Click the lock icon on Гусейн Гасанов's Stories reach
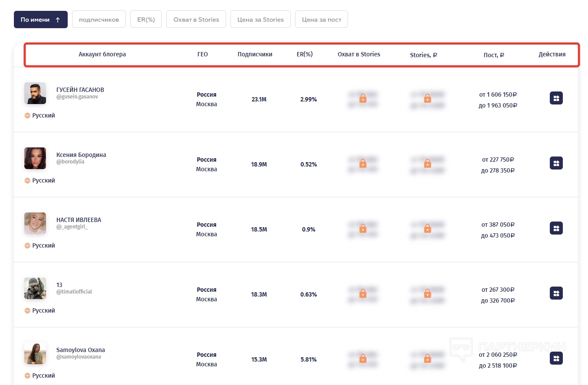The width and height of the screenshot is (588, 385). (x=363, y=99)
